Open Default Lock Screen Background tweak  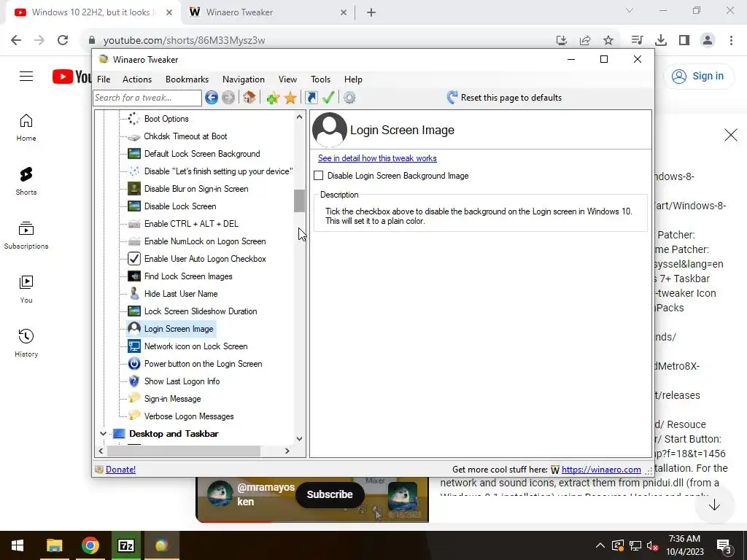coord(202,154)
